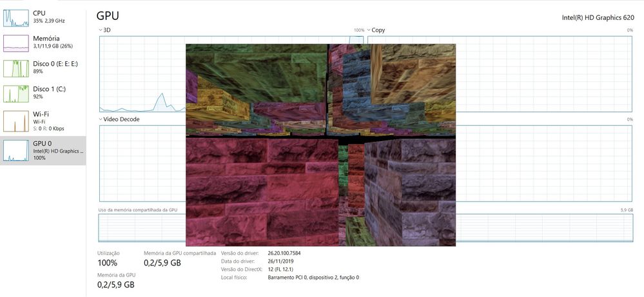This screenshot has width=644, height=297.
Task: Open the Copy engine dropdown
Action: click(376, 30)
